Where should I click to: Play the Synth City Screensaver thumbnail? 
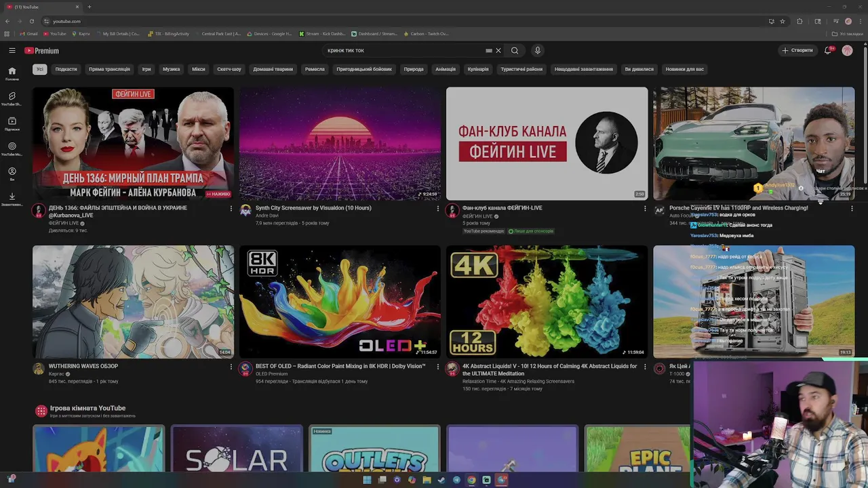(340, 144)
